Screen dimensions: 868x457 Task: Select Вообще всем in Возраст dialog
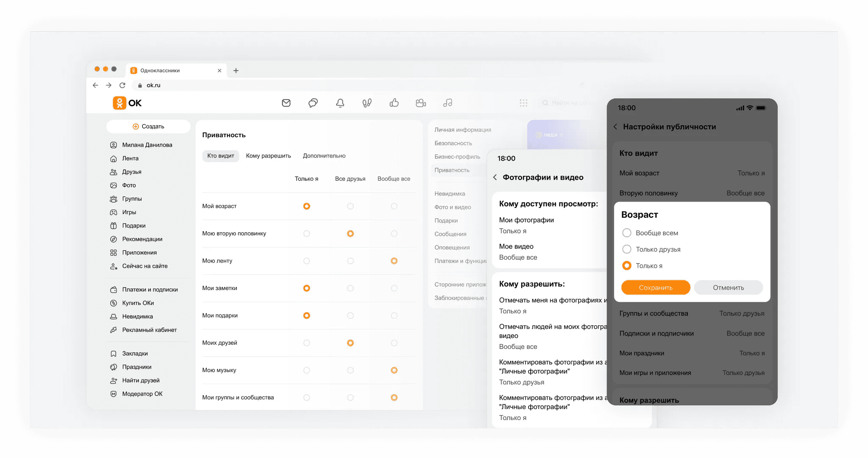click(627, 233)
